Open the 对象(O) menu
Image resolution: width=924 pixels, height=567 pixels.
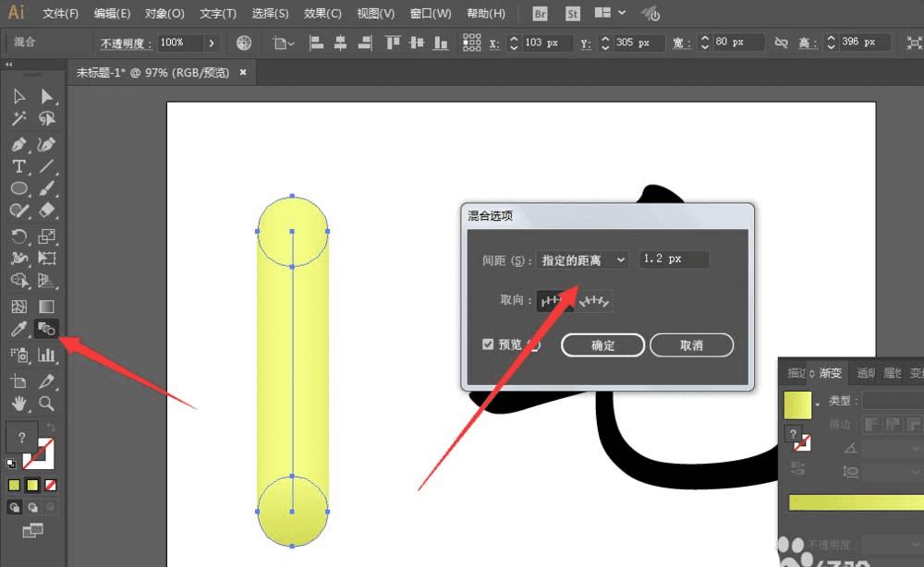[x=164, y=13]
